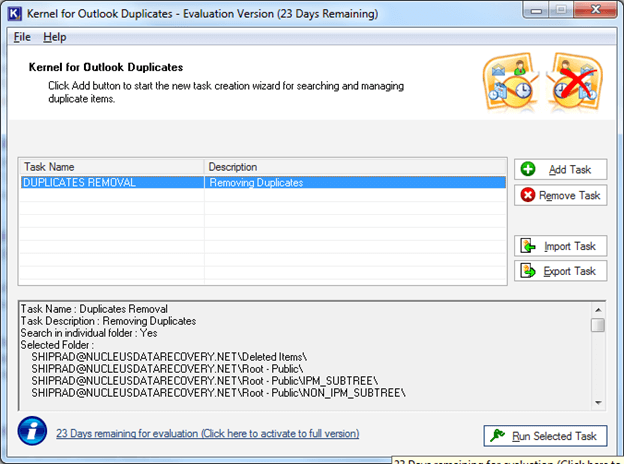
Task: Click the Description column header
Action: click(x=355, y=167)
